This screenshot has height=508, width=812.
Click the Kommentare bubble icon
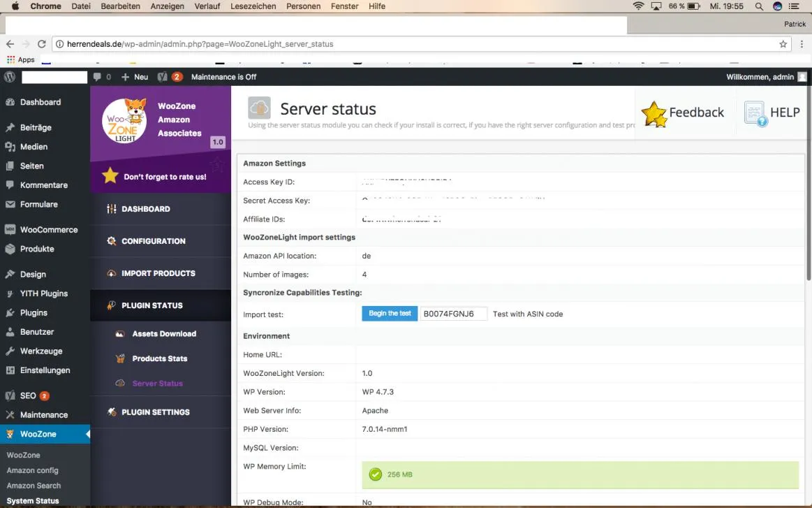[10, 185]
